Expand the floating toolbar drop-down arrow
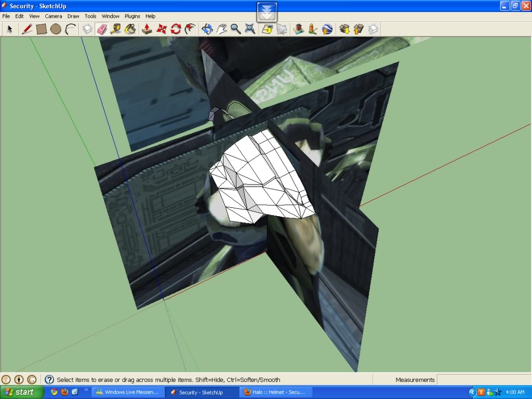The width and height of the screenshot is (532, 399). pyautogui.click(x=267, y=12)
